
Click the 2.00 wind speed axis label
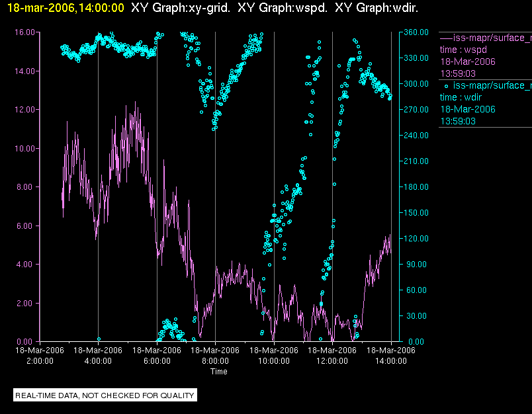click(26, 303)
